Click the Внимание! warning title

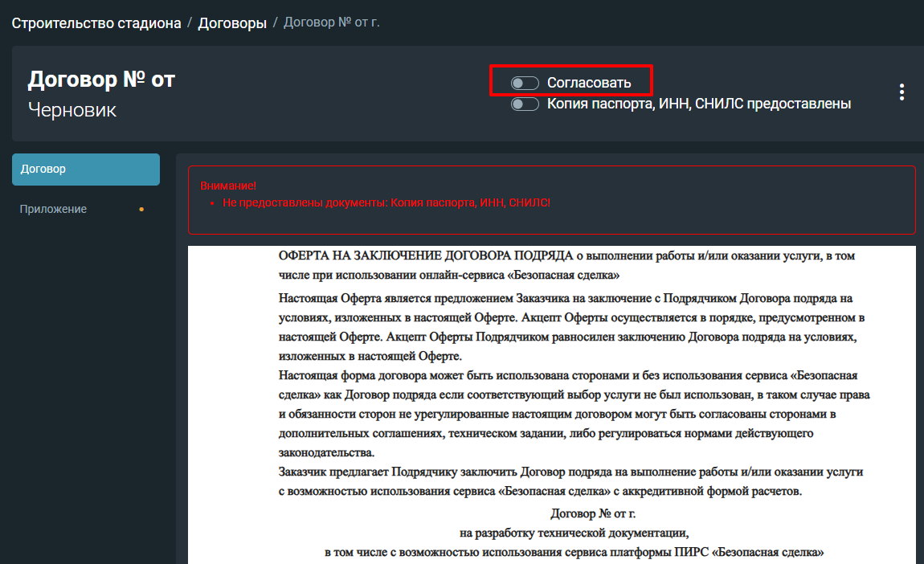pyautogui.click(x=228, y=186)
